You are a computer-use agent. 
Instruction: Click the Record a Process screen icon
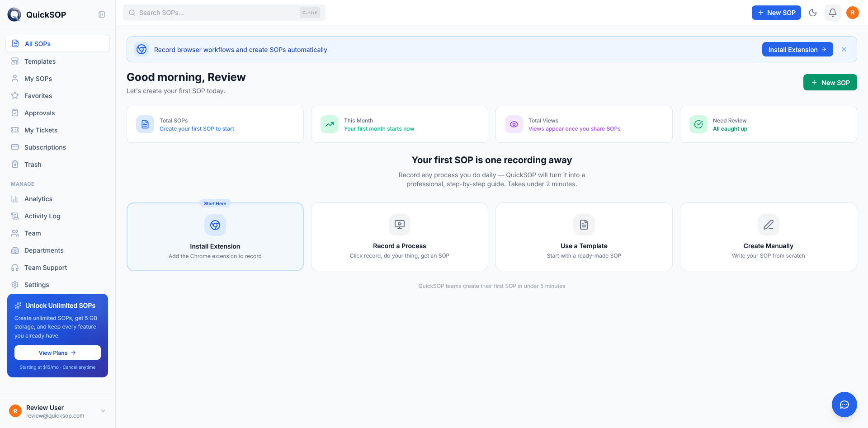point(400,225)
